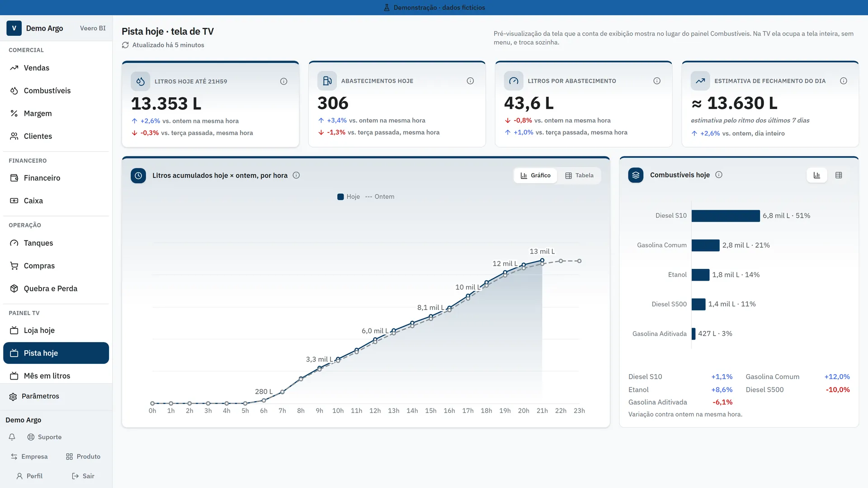Click the Demo Argo V logo
The height and width of the screenshot is (488, 868).
click(x=14, y=28)
